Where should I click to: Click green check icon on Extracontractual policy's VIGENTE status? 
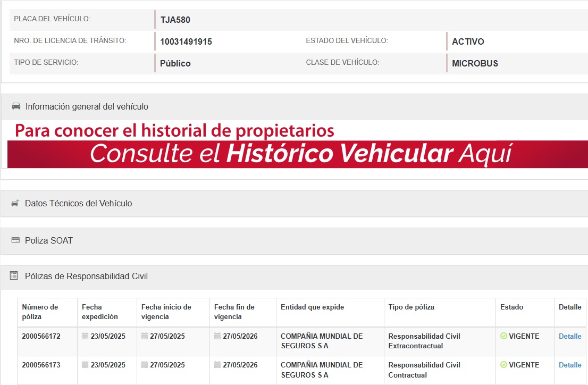(x=503, y=336)
